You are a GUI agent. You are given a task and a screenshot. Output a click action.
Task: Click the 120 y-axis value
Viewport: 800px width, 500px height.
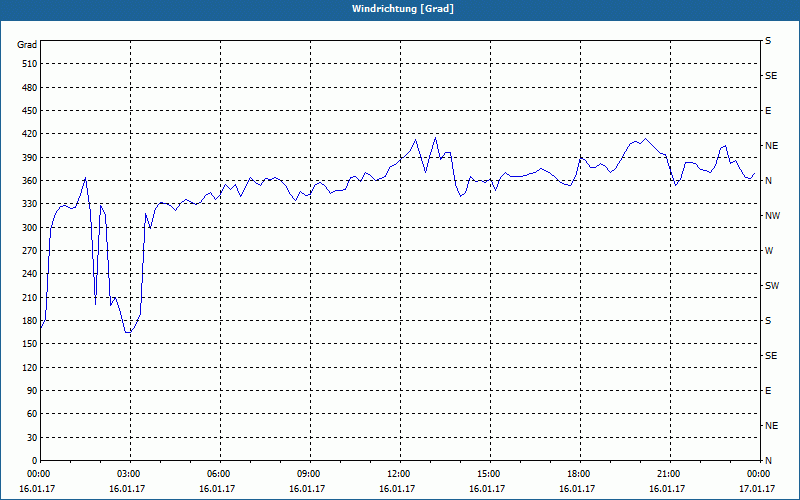[30, 367]
